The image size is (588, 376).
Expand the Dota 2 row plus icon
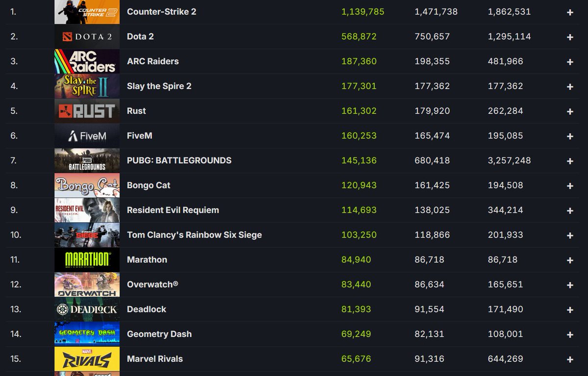click(x=570, y=37)
